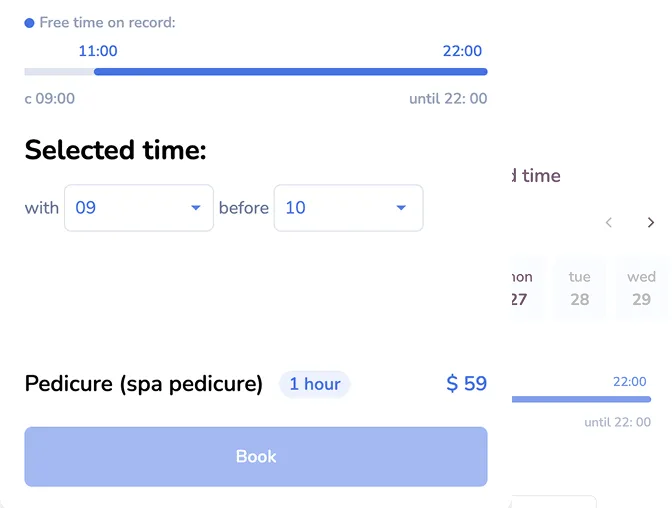Select Tuesday 28 in the calendar
This screenshot has width=672, height=508.
coord(579,288)
